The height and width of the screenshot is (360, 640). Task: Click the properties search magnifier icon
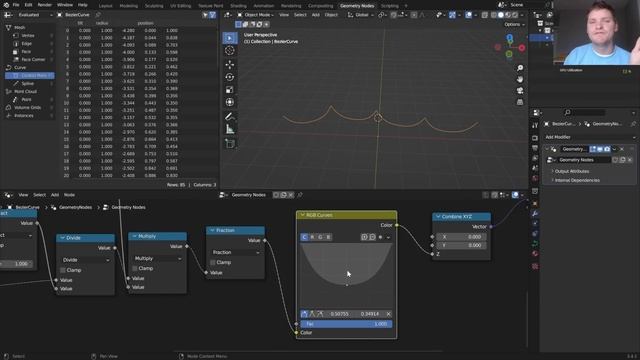567,112
